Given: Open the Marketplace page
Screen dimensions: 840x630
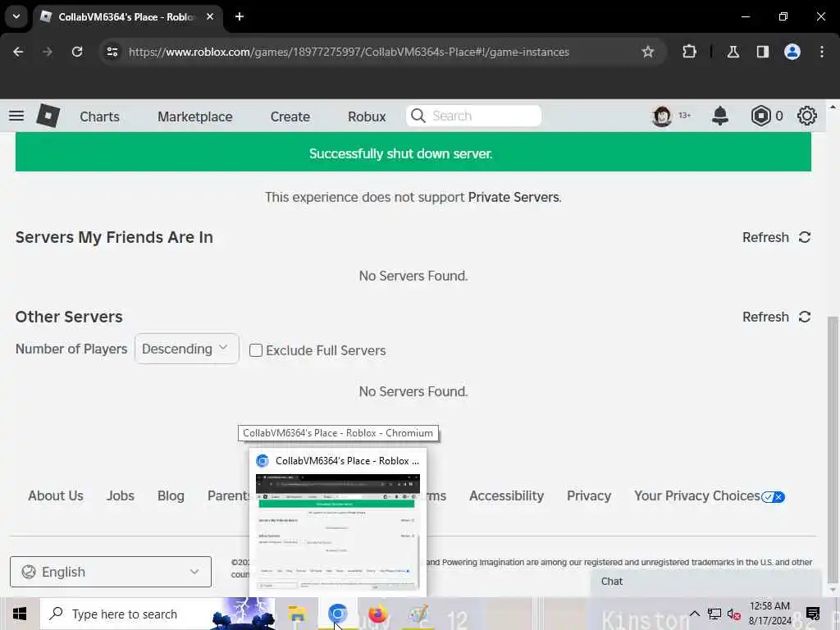Looking at the screenshot, I should pyautogui.click(x=195, y=116).
